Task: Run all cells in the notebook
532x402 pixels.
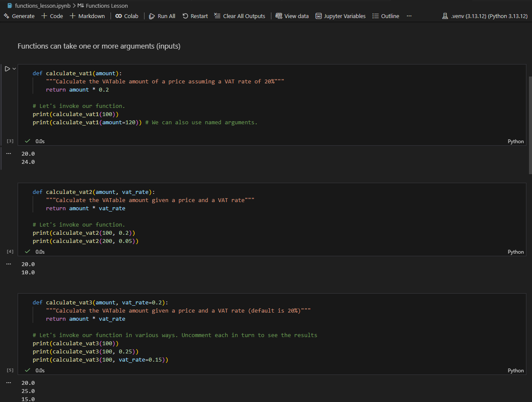Action: (x=162, y=16)
